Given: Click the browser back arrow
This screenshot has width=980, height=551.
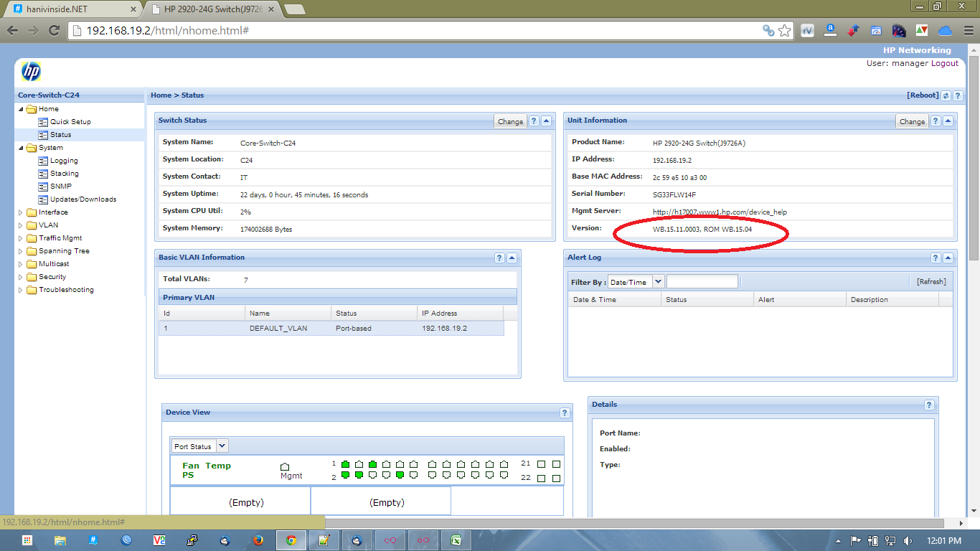Looking at the screenshot, I should [x=12, y=30].
